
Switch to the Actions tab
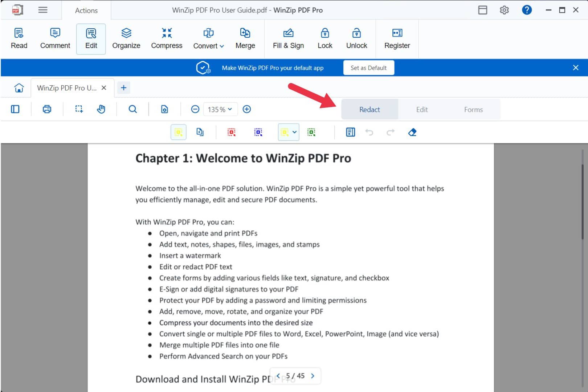[86, 11]
